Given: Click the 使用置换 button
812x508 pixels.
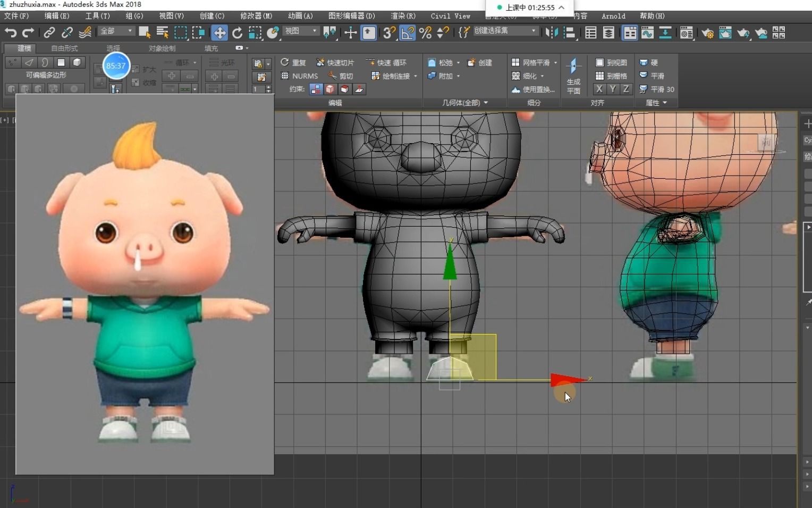Looking at the screenshot, I should (533, 89).
